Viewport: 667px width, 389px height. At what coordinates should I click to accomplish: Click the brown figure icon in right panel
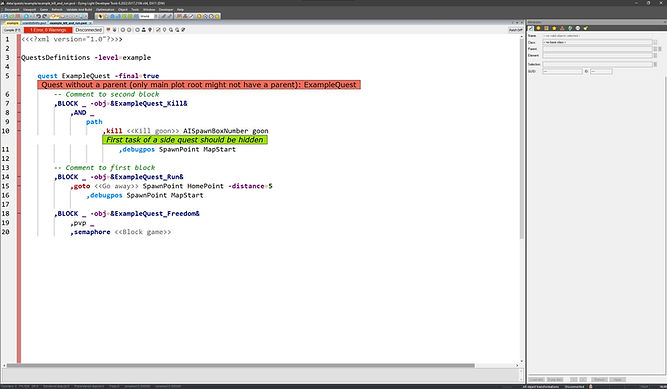pos(562,28)
